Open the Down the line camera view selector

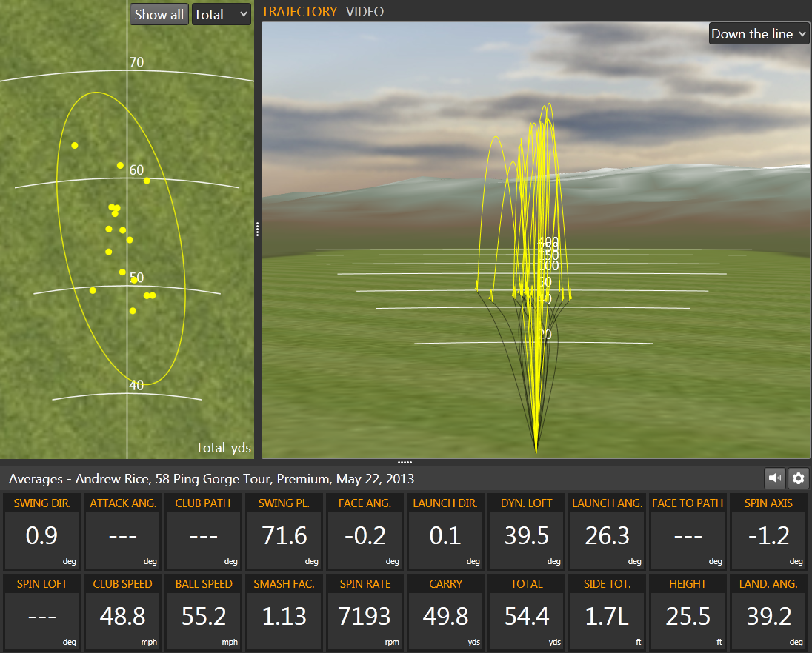(x=758, y=33)
